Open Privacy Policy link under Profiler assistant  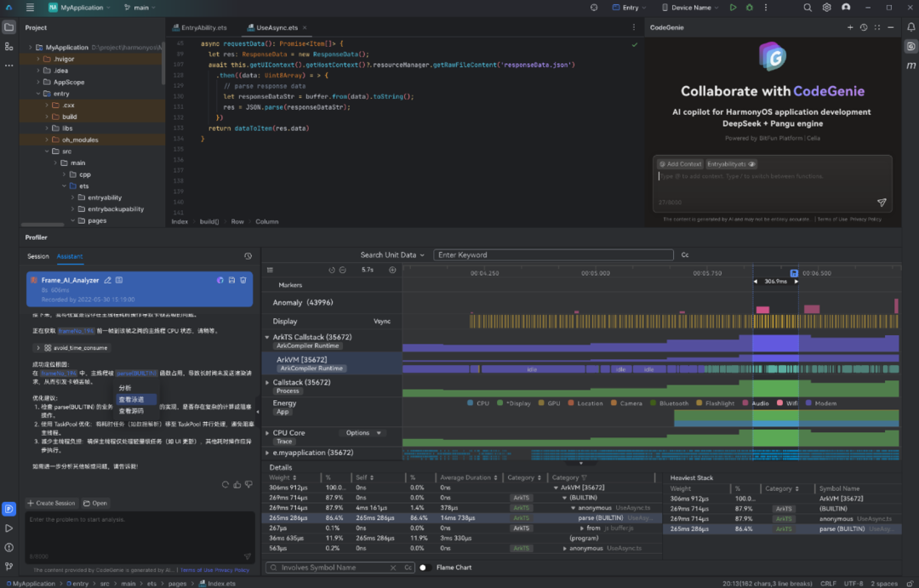(231, 570)
